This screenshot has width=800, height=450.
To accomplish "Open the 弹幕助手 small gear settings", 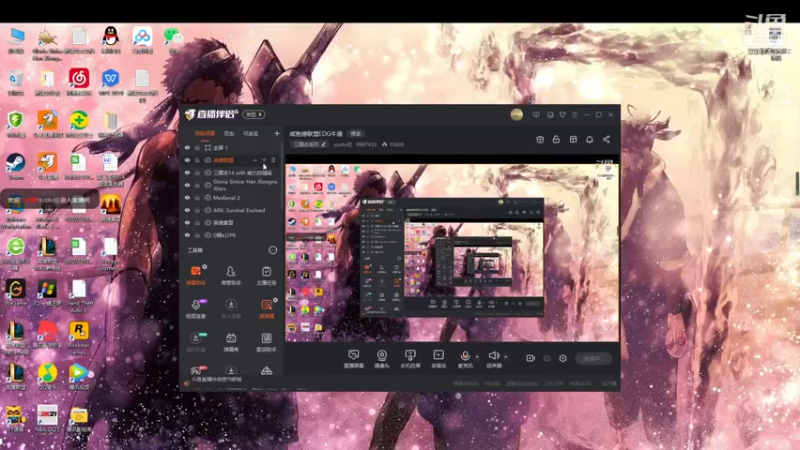I will click(204, 267).
